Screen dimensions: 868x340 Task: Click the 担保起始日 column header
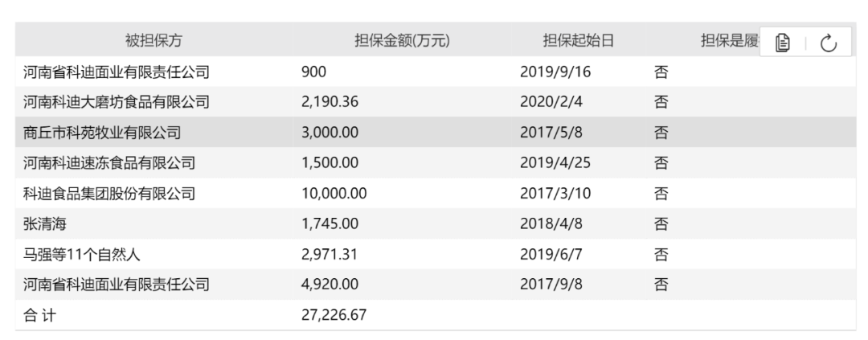coord(579,40)
